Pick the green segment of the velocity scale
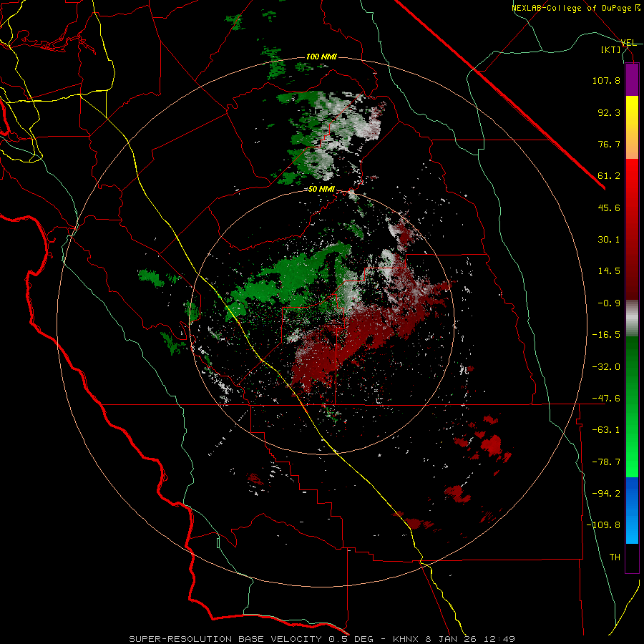Viewport: 644px width, 644px height. click(632, 406)
